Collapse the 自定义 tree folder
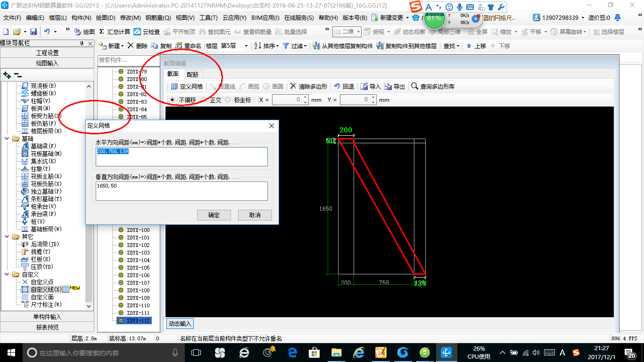This screenshot has height=362, width=644. point(7,274)
